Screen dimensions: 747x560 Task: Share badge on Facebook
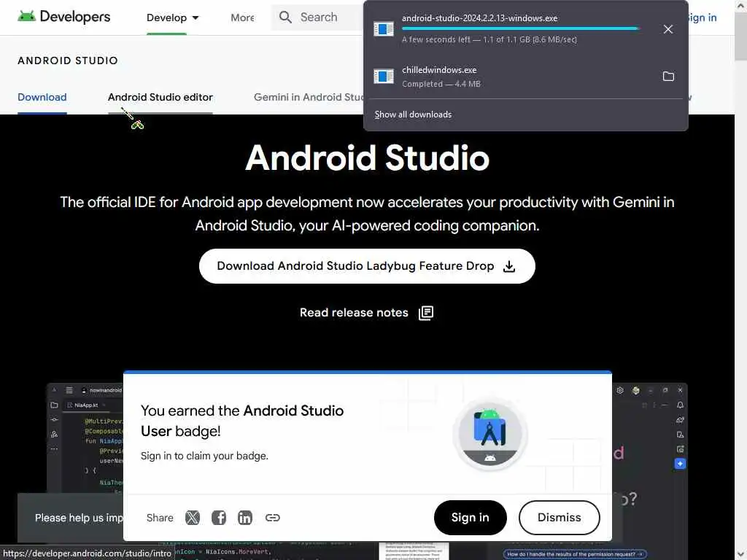pyautogui.click(x=219, y=518)
